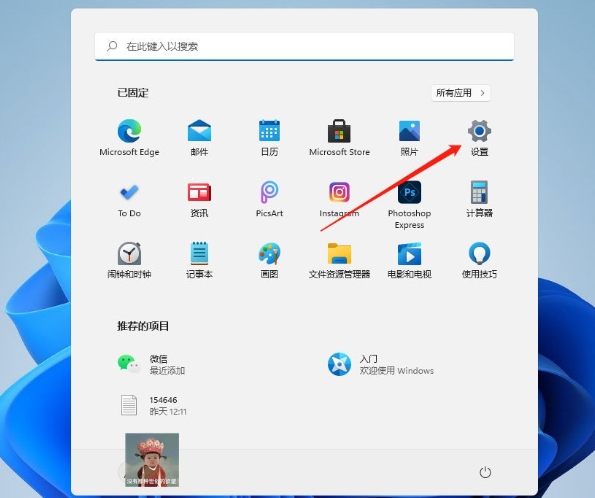Open the To Do app
The image size is (595, 498).
pyautogui.click(x=129, y=199)
